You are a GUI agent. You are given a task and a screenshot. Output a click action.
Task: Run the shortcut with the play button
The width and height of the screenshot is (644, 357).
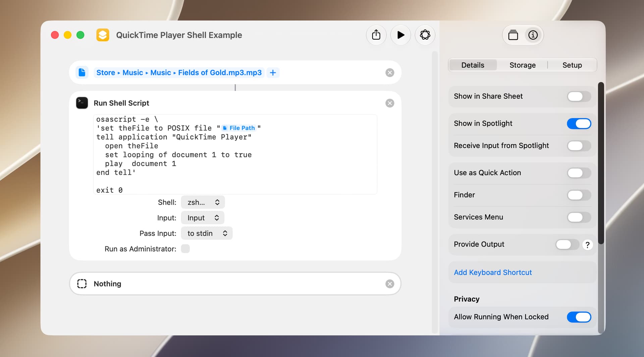point(400,35)
